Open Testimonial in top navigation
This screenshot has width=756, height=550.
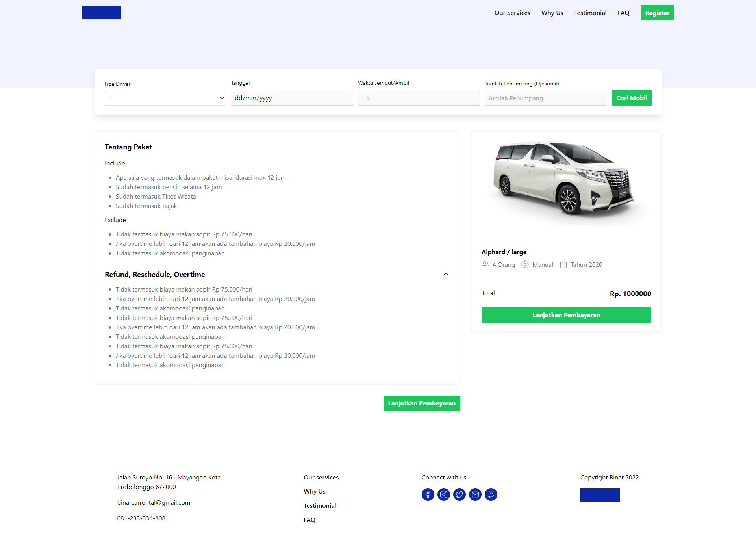coord(590,13)
